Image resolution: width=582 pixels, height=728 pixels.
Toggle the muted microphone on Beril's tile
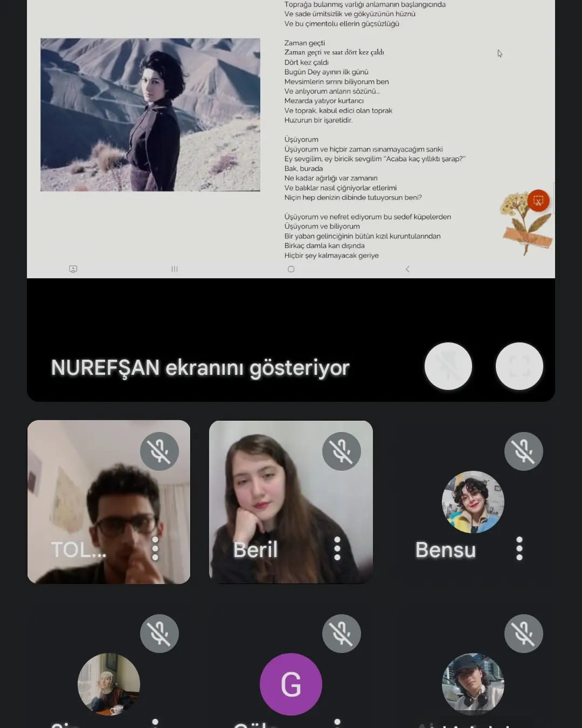click(x=341, y=451)
